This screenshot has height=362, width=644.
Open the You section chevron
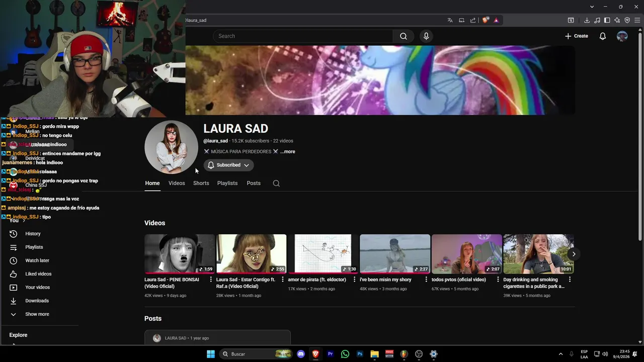[x=24, y=221]
